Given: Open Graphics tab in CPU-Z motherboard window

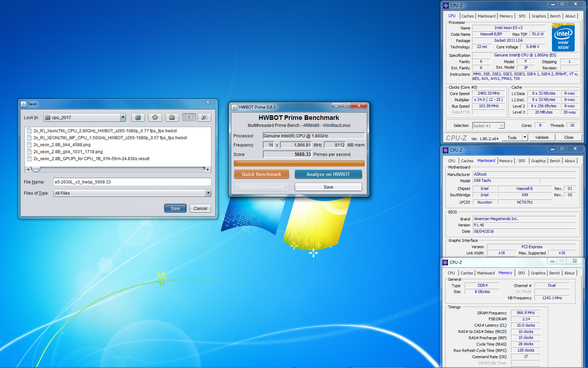Looking at the screenshot, I should pos(538,161).
